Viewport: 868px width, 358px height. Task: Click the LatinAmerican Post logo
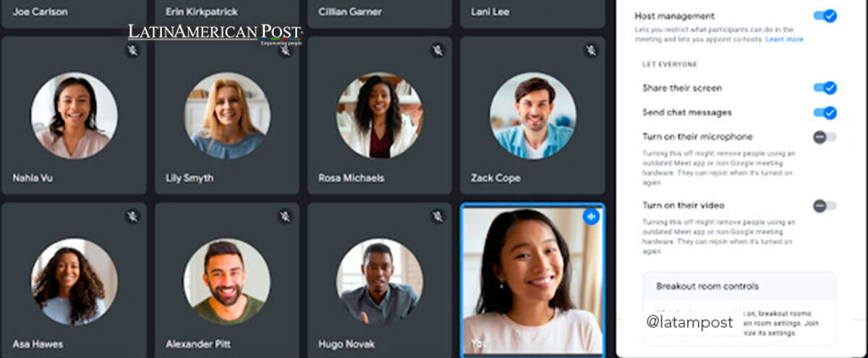click(x=215, y=34)
